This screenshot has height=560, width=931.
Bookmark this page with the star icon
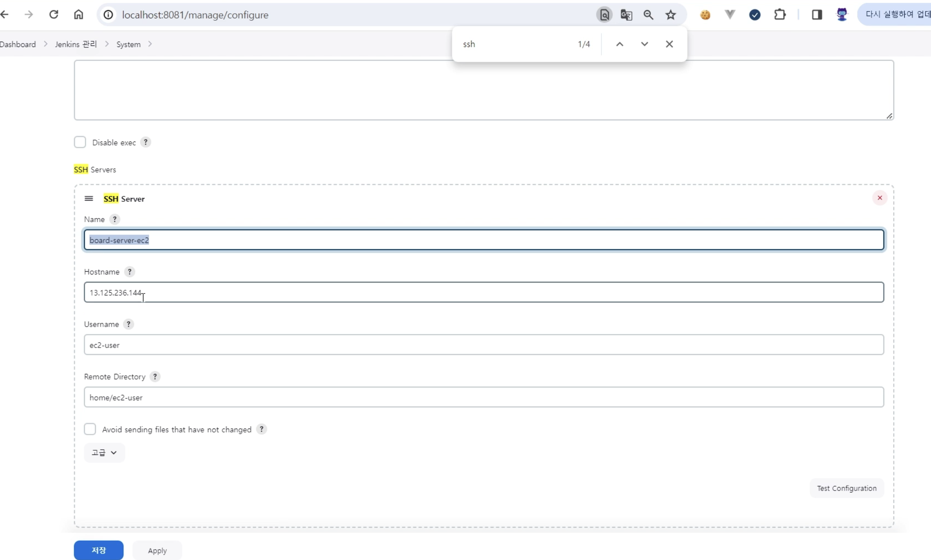click(670, 15)
